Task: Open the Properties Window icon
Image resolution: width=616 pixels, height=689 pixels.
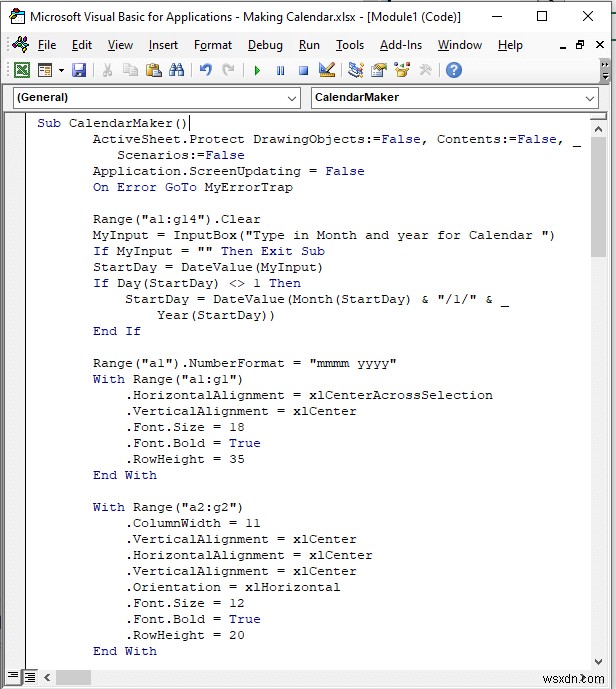Action: (378, 70)
